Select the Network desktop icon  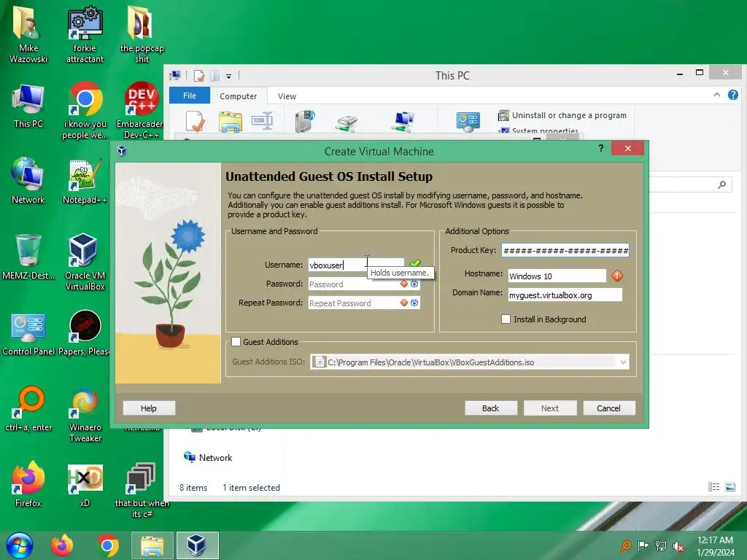pos(28,181)
